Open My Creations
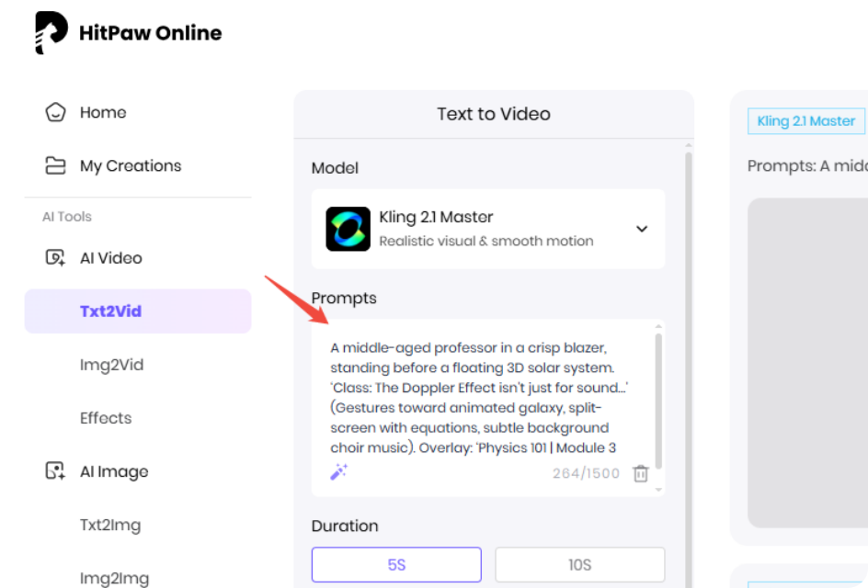Viewport: 868px width, 588px height. [x=131, y=166]
